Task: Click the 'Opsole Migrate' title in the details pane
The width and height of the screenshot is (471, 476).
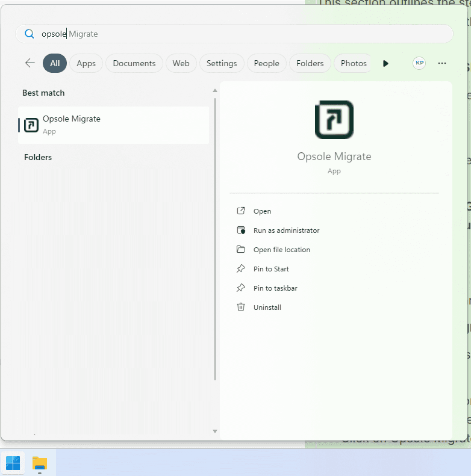Action: (334, 156)
